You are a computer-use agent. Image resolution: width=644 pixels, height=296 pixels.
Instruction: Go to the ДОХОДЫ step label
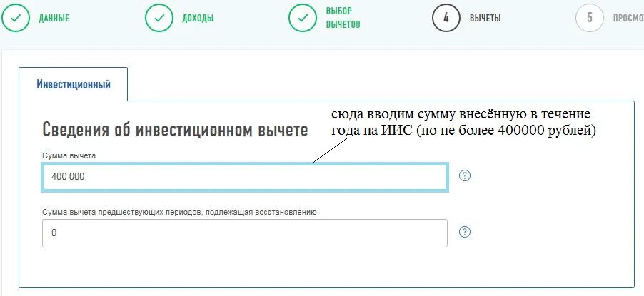coord(198,19)
